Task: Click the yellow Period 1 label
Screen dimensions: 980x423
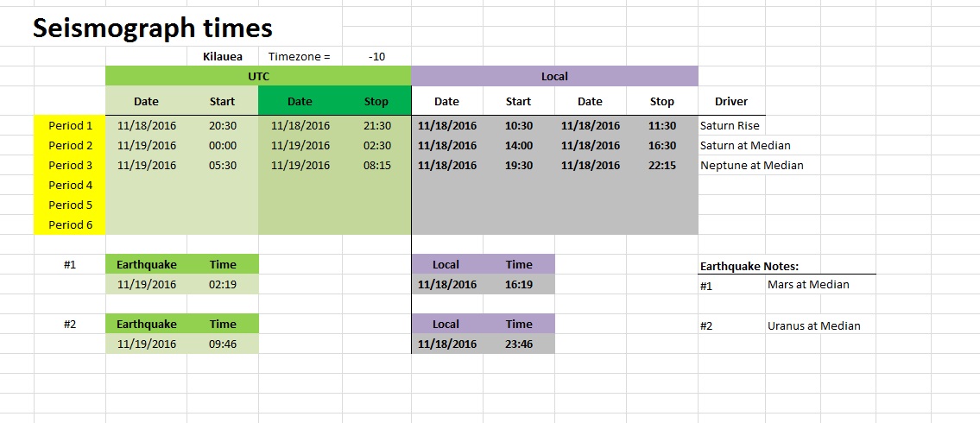Action: click(70, 125)
